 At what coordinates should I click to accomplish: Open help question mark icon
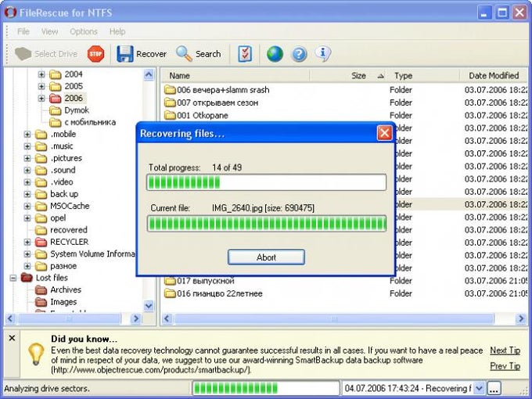pos(299,54)
